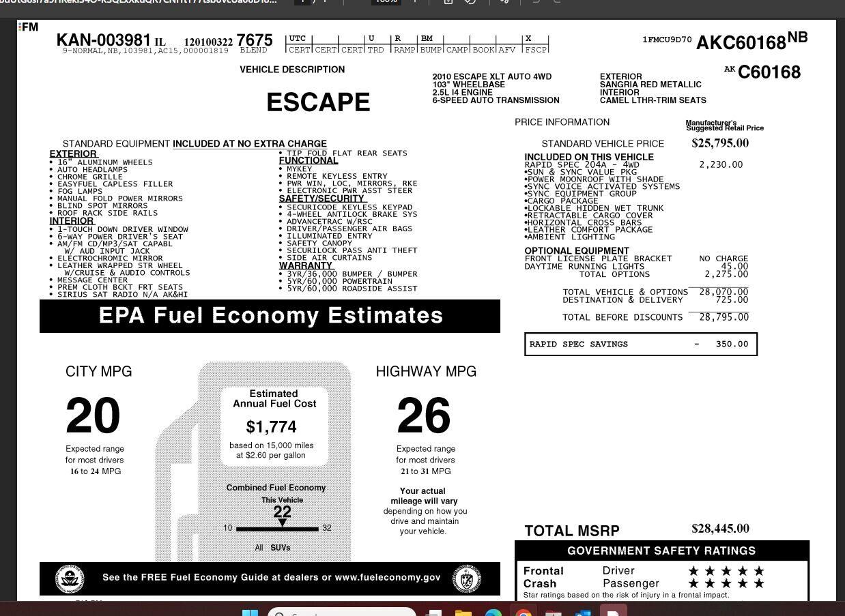Image resolution: width=845 pixels, height=616 pixels.
Task: Click the Blind Spot Mirrors equipment line
Action: [x=98, y=205]
